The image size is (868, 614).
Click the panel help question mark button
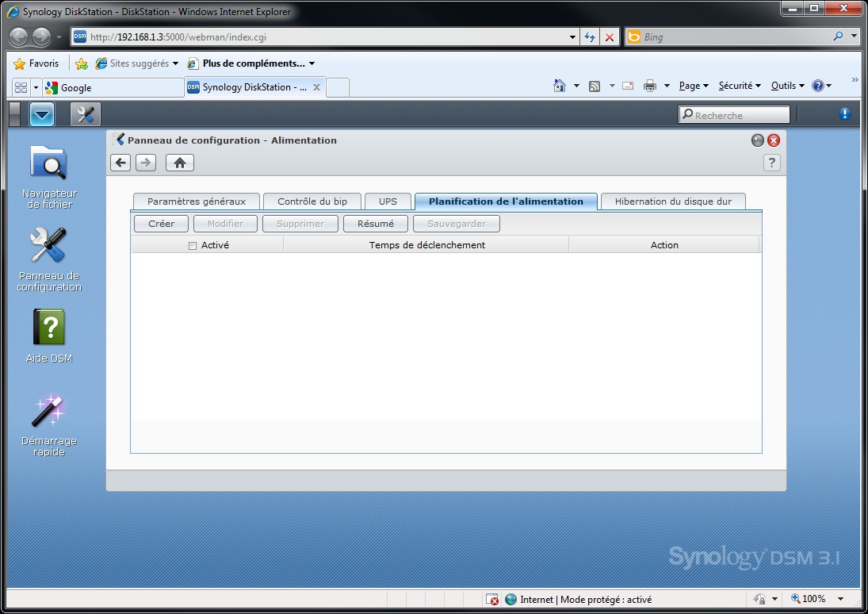771,163
